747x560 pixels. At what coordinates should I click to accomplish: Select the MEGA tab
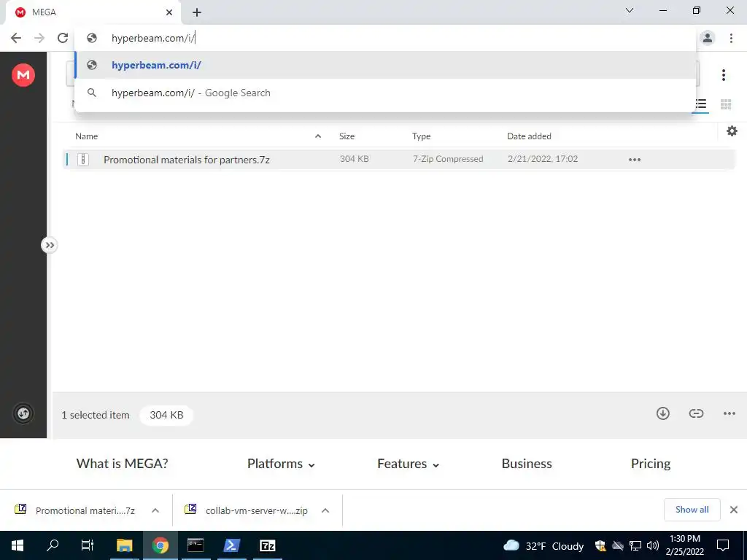93,12
